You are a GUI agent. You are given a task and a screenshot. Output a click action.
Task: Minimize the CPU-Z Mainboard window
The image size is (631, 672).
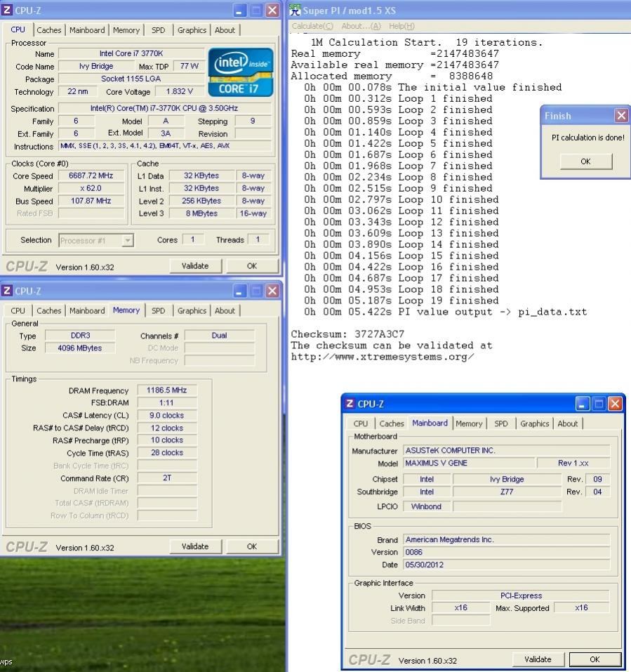point(582,403)
